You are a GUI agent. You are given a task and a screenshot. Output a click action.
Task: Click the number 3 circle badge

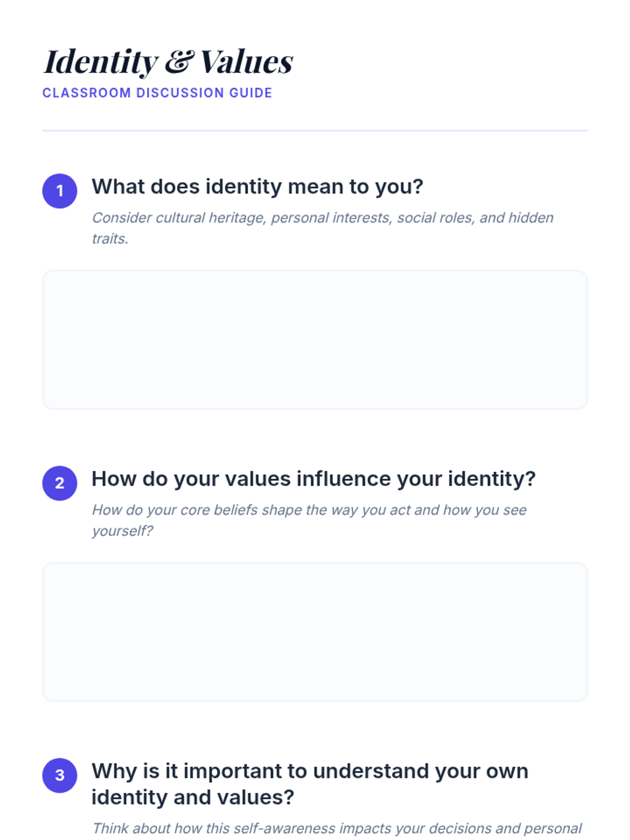tap(60, 775)
